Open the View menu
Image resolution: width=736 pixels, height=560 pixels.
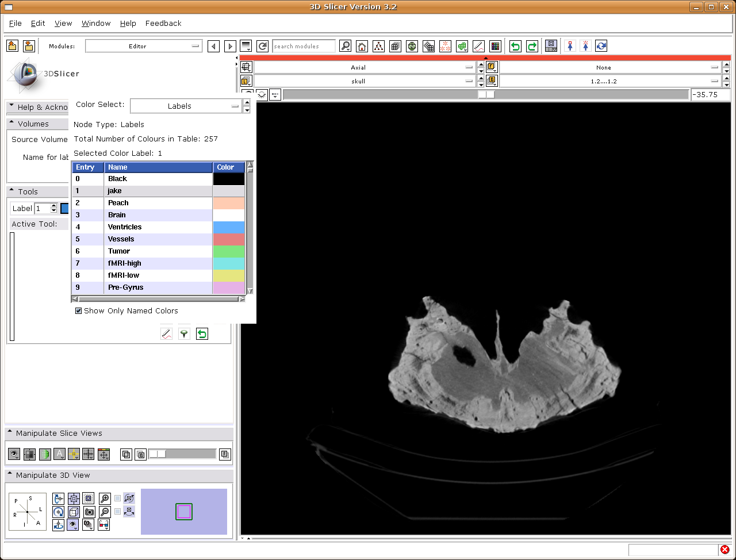[63, 24]
